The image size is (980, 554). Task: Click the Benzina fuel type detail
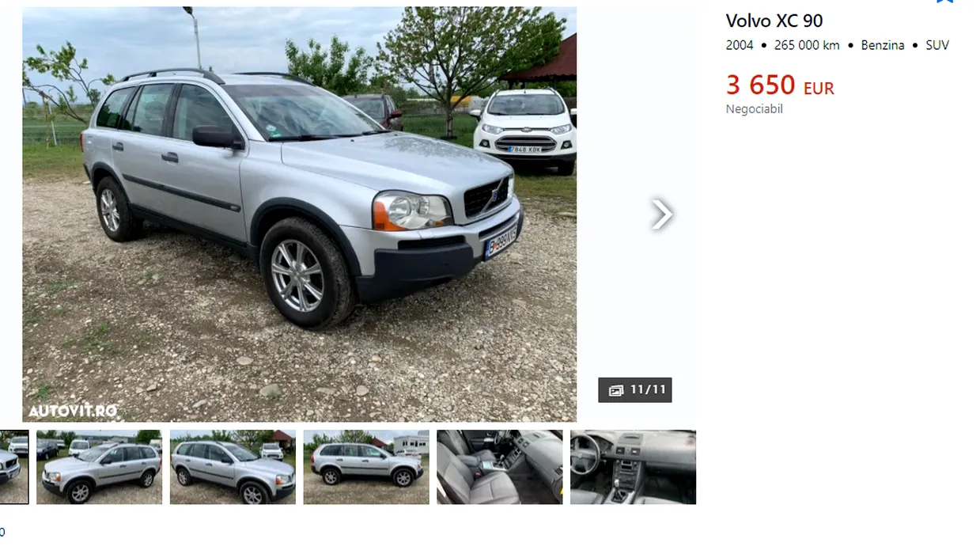coord(883,46)
